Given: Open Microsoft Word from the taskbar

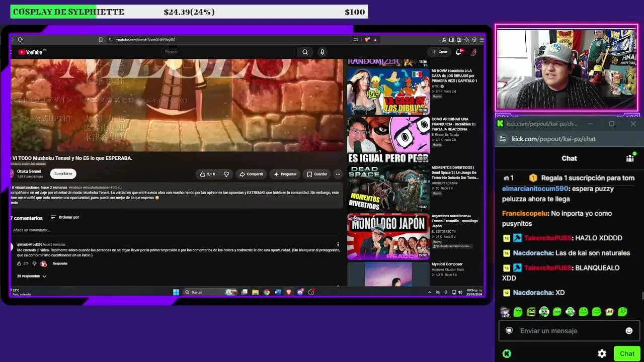Looking at the screenshot, I should [x=277, y=292].
